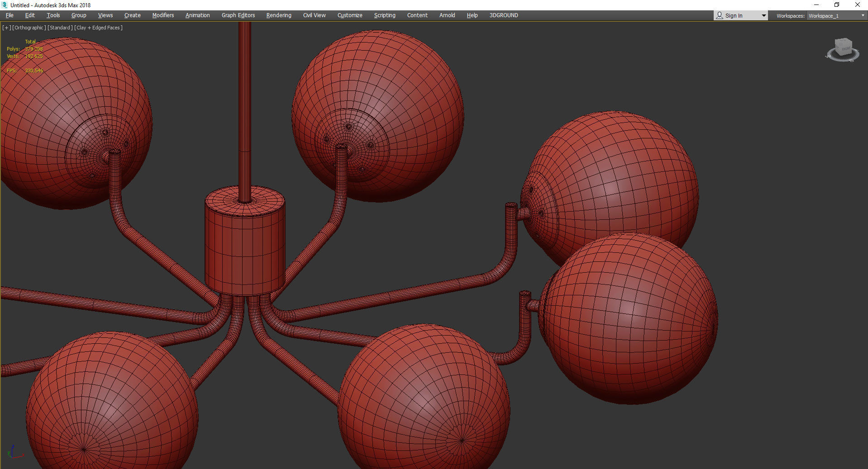Open the [Orthographic] viewport view menu

[29, 28]
